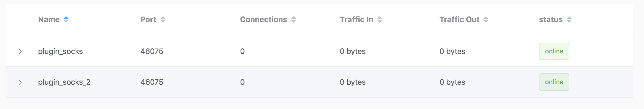
Task: Click the online badge for plugin_socks
Action: [554, 51]
